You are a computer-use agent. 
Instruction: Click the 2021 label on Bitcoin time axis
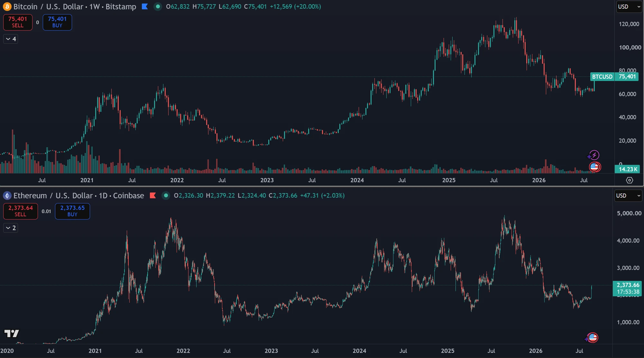[87, 180]
